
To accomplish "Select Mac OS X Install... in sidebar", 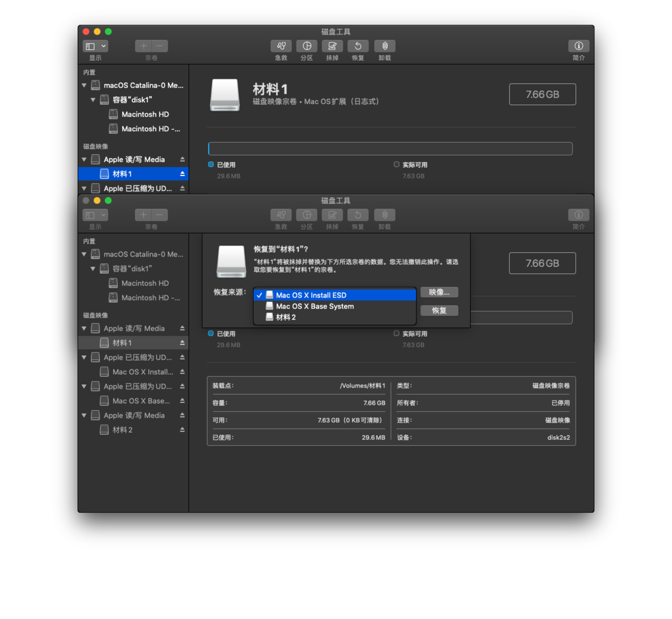I will coord(133,372).
